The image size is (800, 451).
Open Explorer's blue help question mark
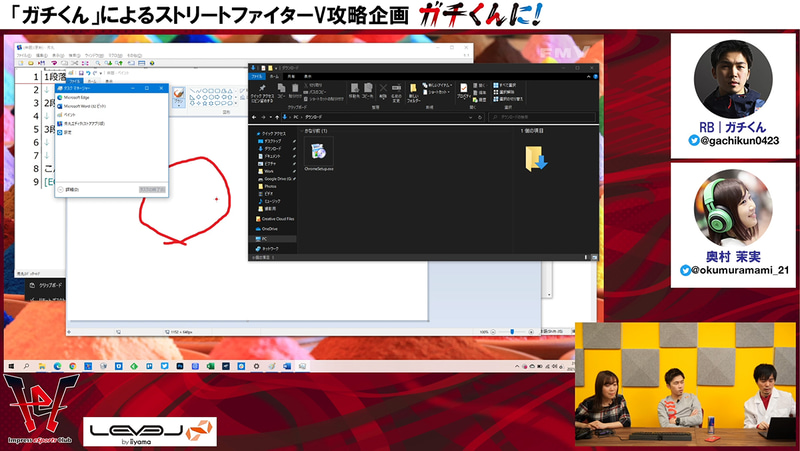tap(595, 77)
